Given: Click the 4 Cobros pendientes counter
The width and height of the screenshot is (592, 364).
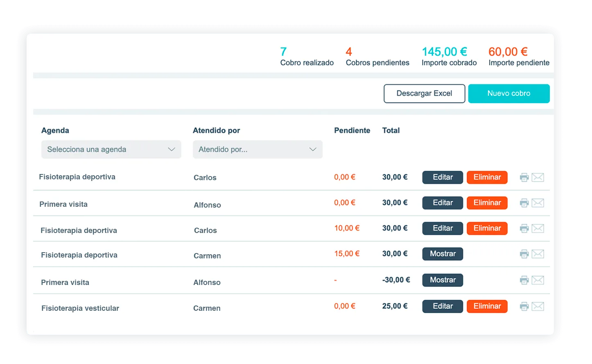Looking at the screenshot, I should pyautogui.click(x=377, y=57).
